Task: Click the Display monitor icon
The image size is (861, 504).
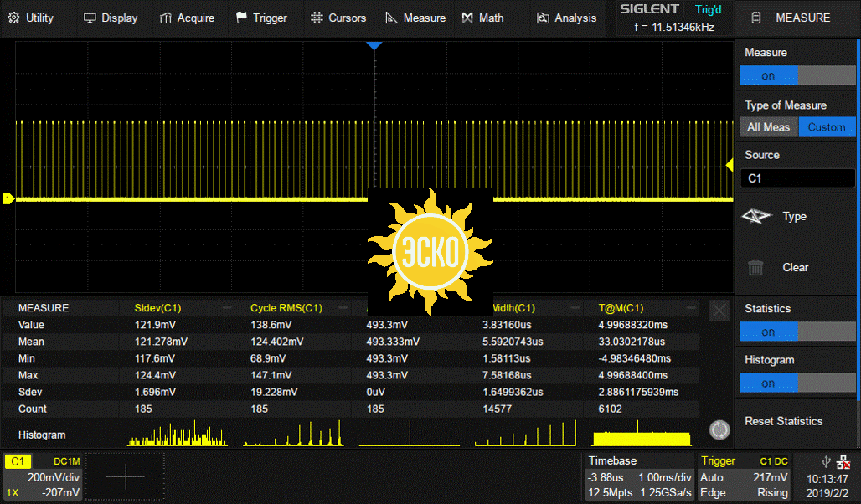Action: coord(90,18)
